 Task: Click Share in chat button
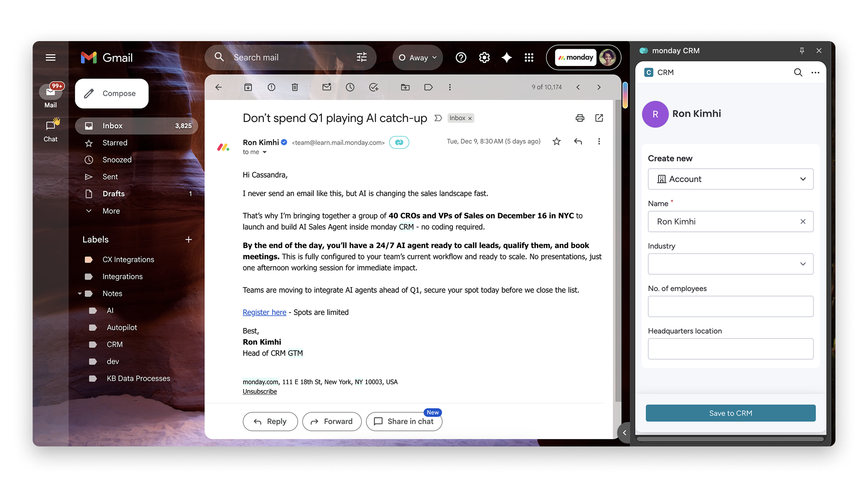point(404,421)
